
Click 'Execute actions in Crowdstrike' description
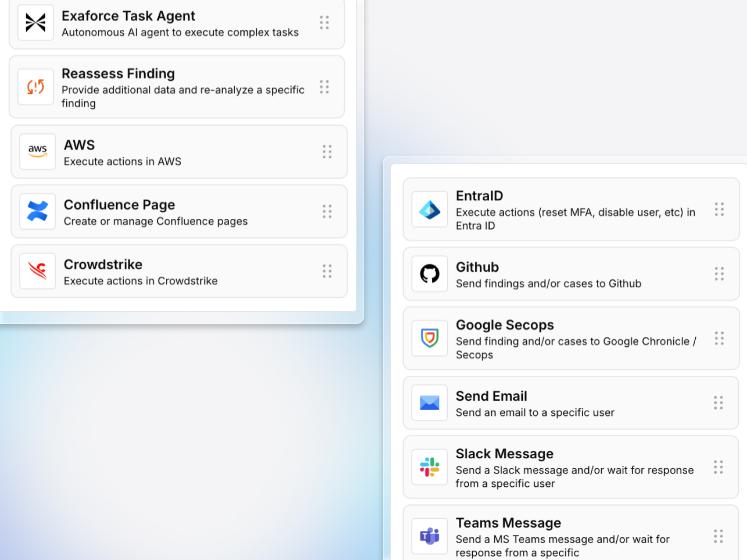point(141,281)
